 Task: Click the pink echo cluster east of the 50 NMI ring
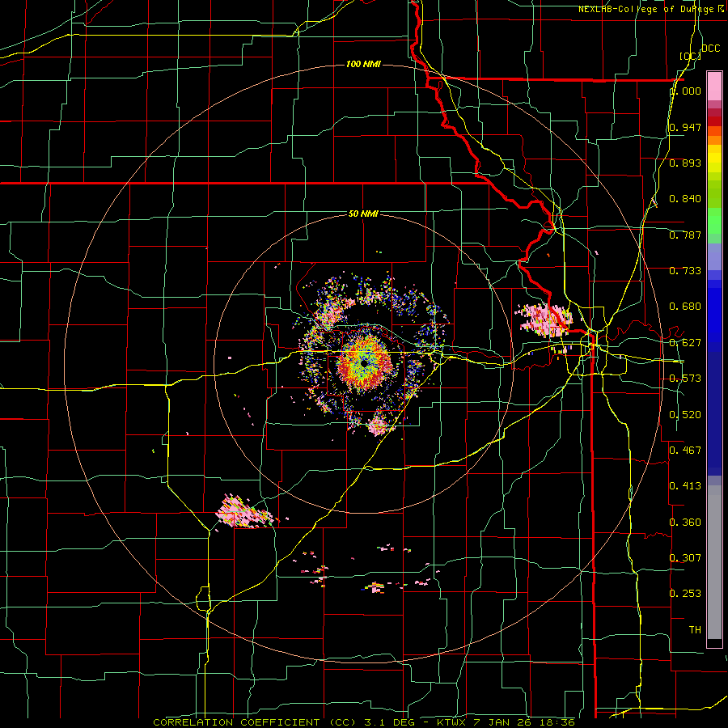[x=544, y=320]
